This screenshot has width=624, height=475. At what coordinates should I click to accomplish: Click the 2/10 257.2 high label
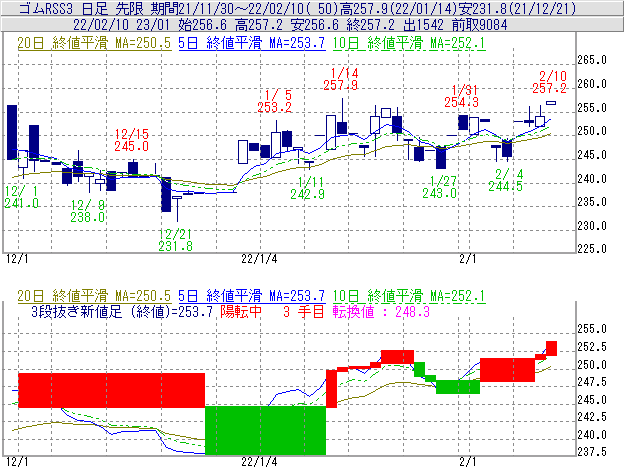pos(549,82)
